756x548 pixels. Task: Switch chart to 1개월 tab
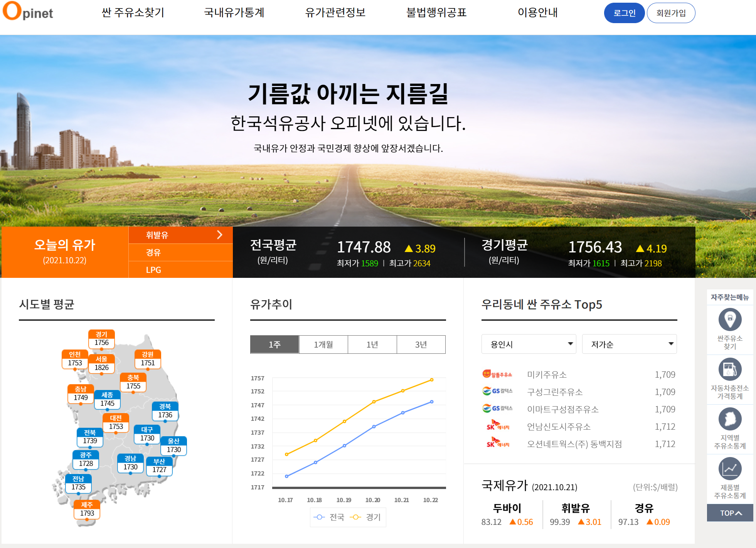(323, 345)
